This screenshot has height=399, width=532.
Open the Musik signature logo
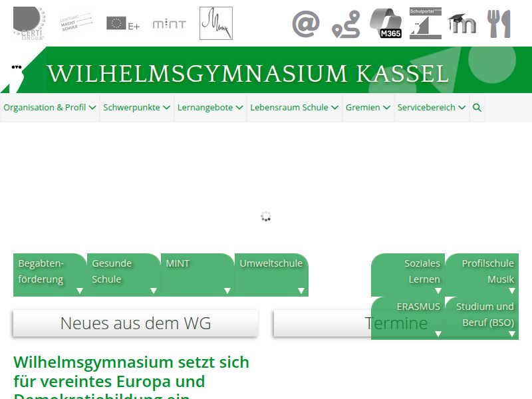click(x=216, y=23)
